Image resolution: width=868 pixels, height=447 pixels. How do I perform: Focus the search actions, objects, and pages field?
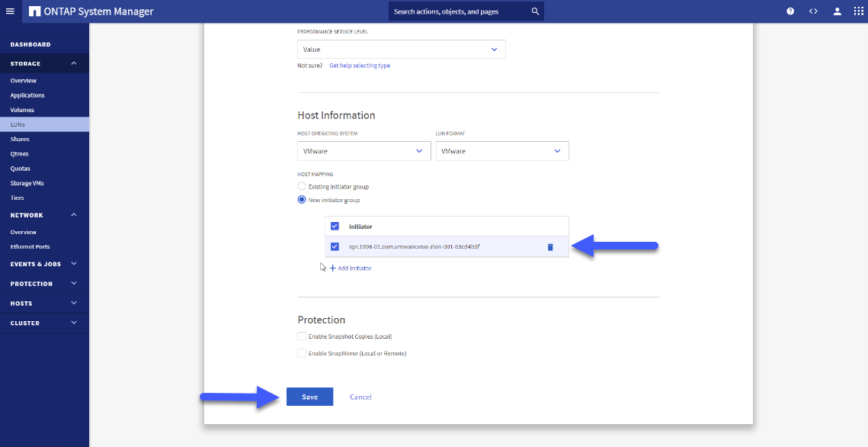pos(466,11)
